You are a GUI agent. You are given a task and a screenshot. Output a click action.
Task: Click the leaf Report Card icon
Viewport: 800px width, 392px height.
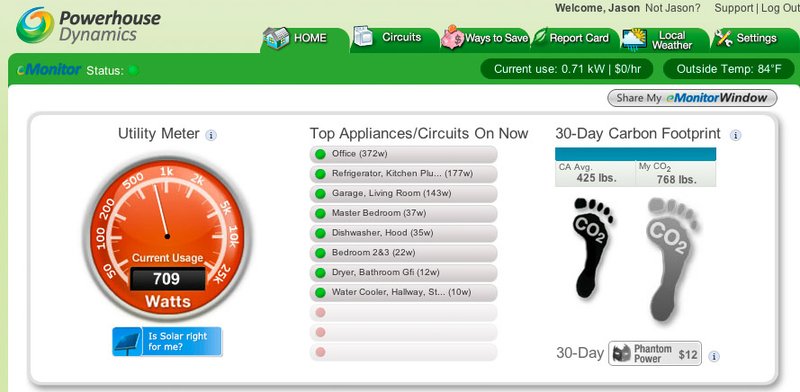coord(540,37)
